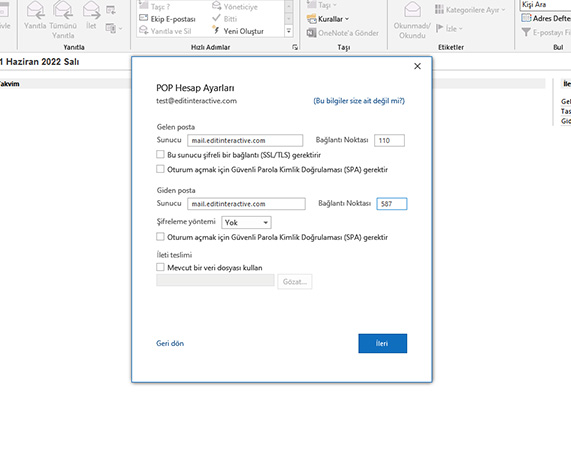Click Bu bilgiler size ait değil mi link
Image resolution: width=571 pixels, height=462 pixels.
point(359,101)
